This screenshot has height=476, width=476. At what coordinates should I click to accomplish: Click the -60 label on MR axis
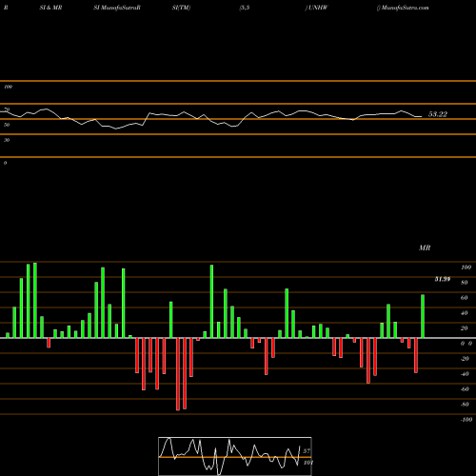465,389
